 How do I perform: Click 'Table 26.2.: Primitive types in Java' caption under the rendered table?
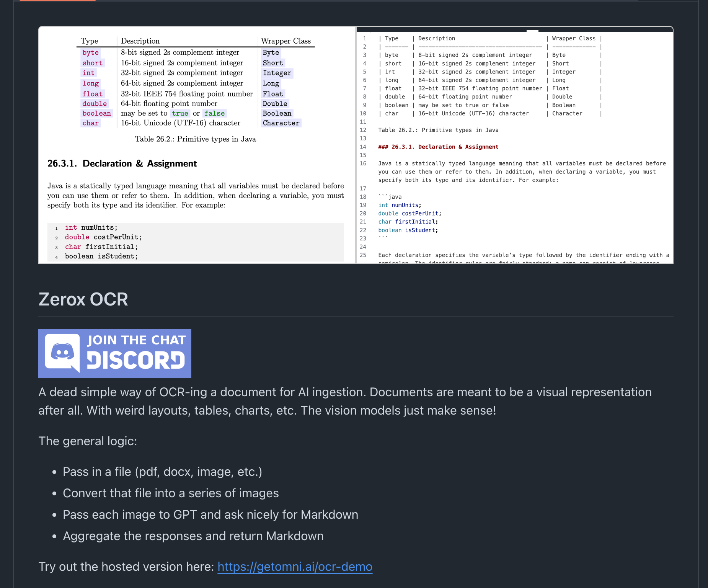pyautogui.click(x=196, y=139)
